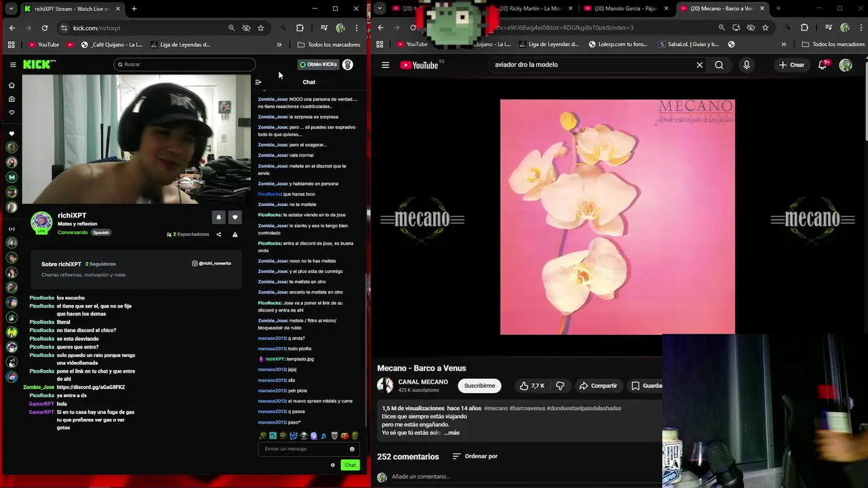This screenshot has height=488, width=868.
Task: Open tab search dropdown in Kick window
Action: [x=11, y=9]
